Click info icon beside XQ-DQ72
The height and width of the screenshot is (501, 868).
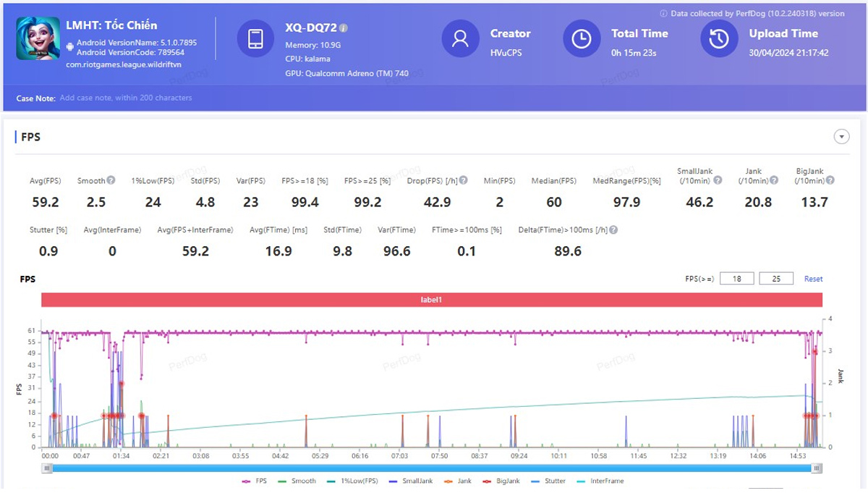click(x=344, y=28)
